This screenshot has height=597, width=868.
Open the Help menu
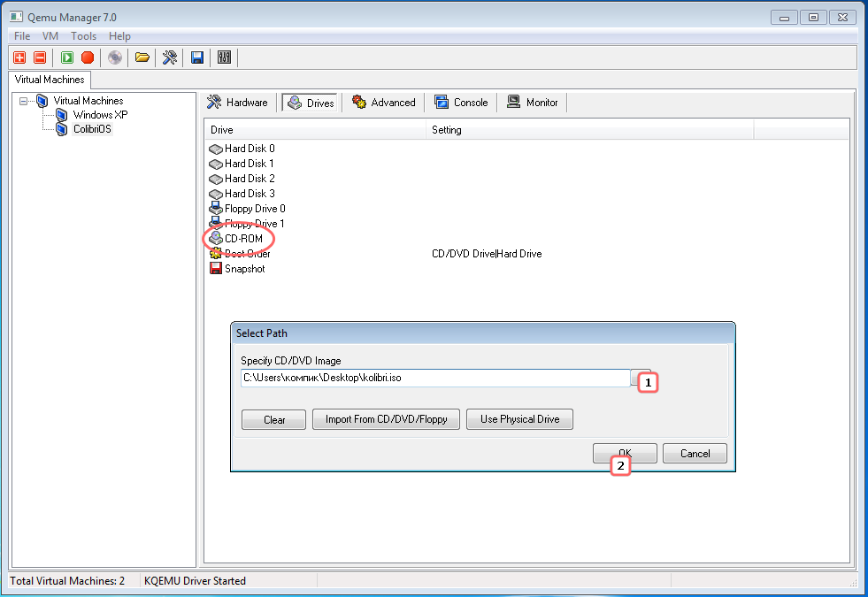(x=119, y=36)
